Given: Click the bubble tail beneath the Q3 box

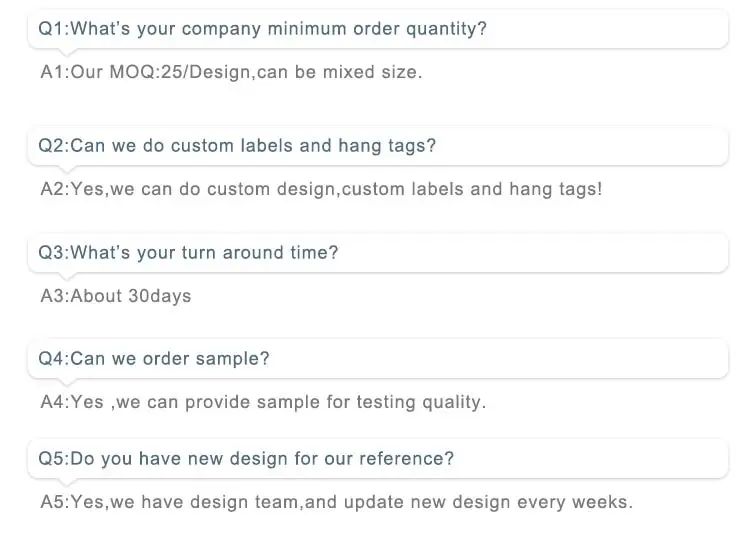Looking at the screenshot, I should [x=66, y=276].
